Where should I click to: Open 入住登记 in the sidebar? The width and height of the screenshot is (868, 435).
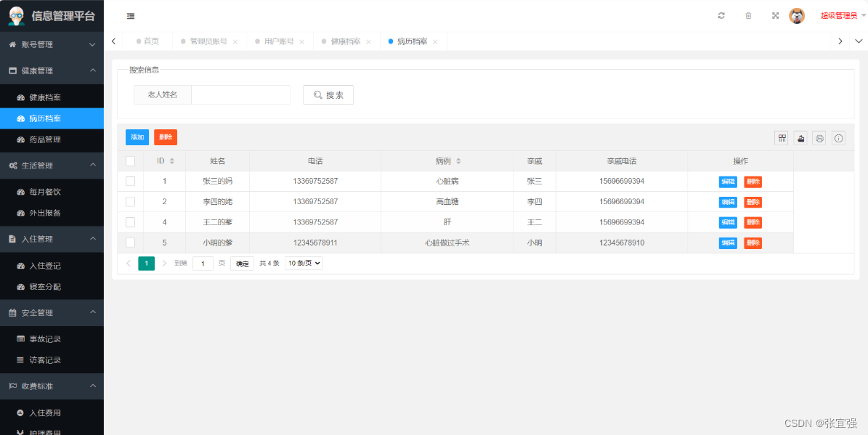coord(52,266)
